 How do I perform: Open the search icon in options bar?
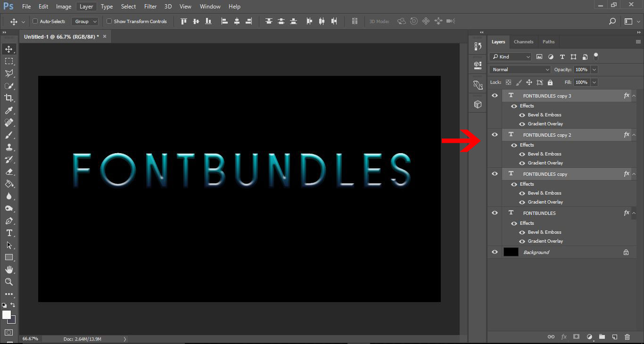coord(612,21)
